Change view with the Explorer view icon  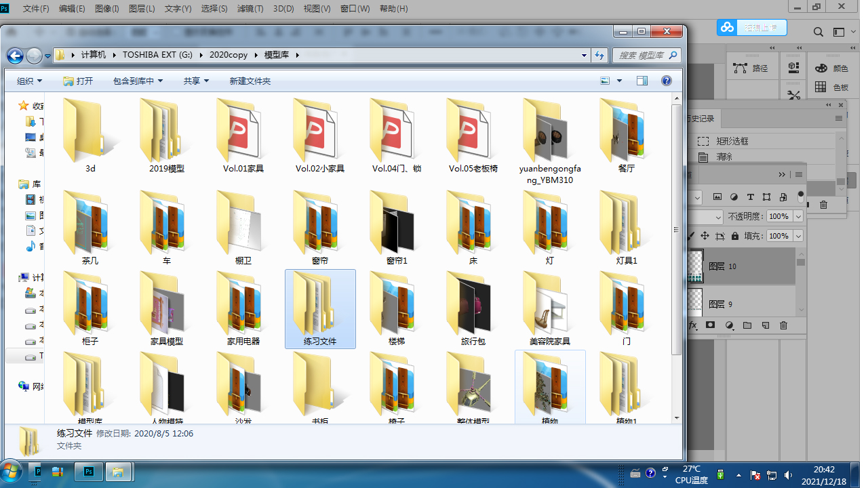(606, 81)
